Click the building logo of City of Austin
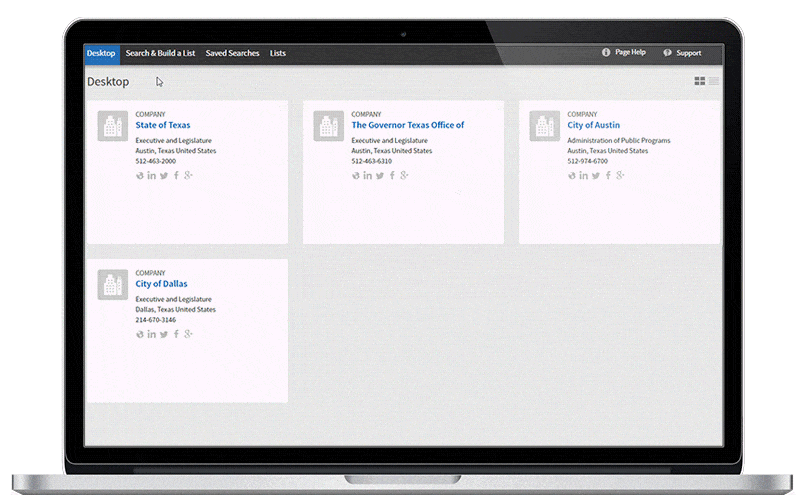 tap(545, 127)
